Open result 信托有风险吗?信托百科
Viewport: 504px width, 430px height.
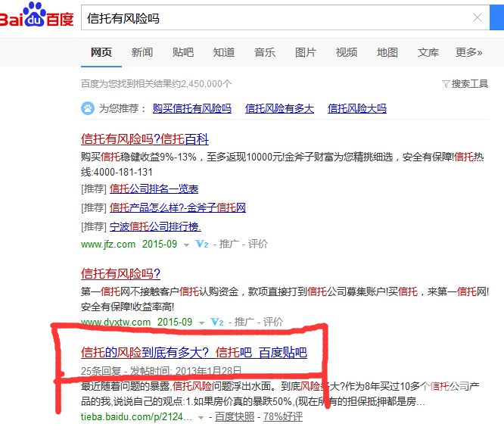(145, 139)
